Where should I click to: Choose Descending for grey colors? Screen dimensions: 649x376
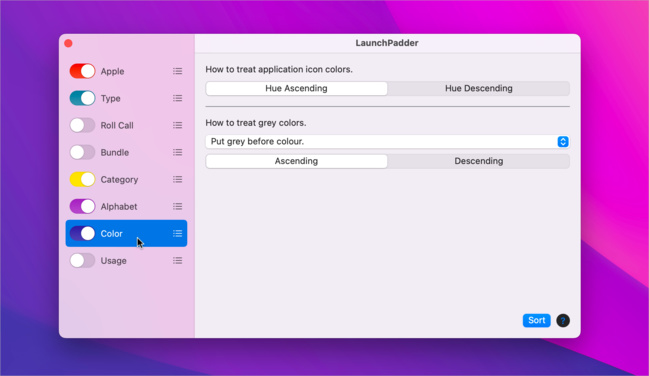(x=478, y=161)
